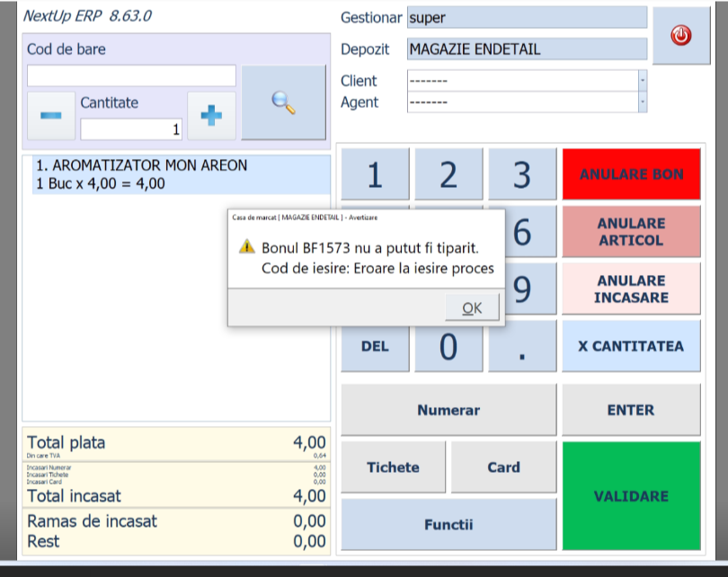Click the green VALIDARE button
Viewport: 728px width, 577px height.
pyautogui.click(x=631, y=496)
